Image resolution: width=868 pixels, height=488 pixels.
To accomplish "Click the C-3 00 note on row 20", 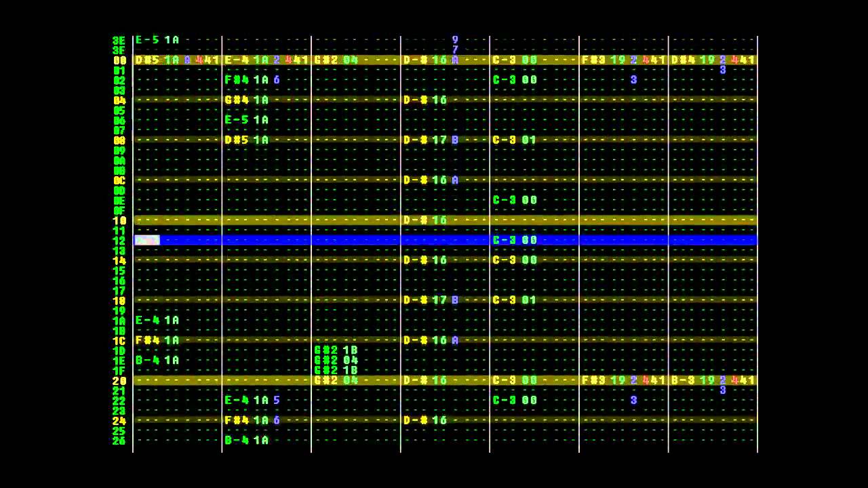I will (515, 380).
